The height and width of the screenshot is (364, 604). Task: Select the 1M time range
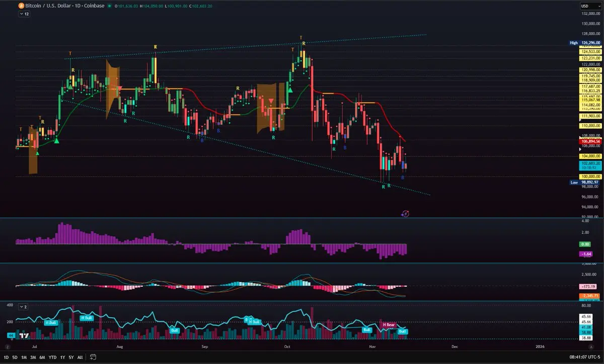pos(25,357)
